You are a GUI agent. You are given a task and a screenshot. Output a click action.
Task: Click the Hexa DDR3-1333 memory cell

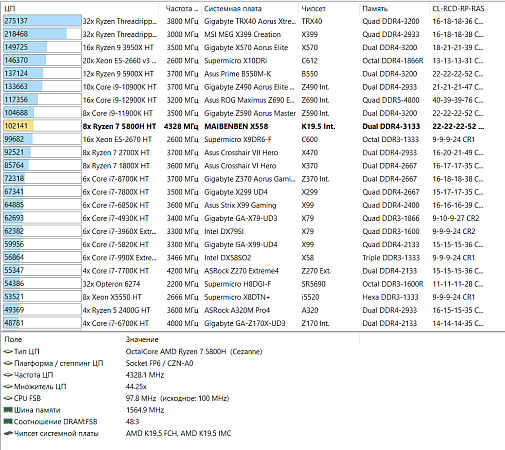pos(390,297)
